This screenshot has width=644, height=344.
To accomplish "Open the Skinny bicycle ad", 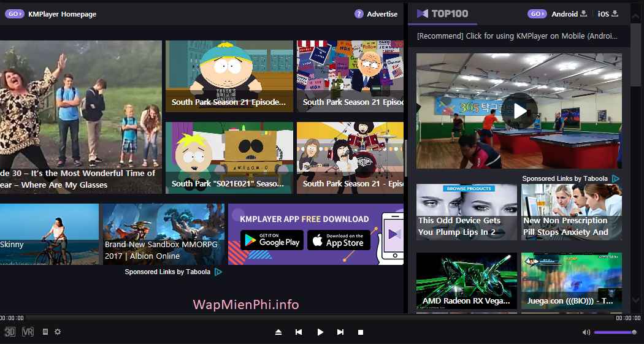I will click(49, 234).
